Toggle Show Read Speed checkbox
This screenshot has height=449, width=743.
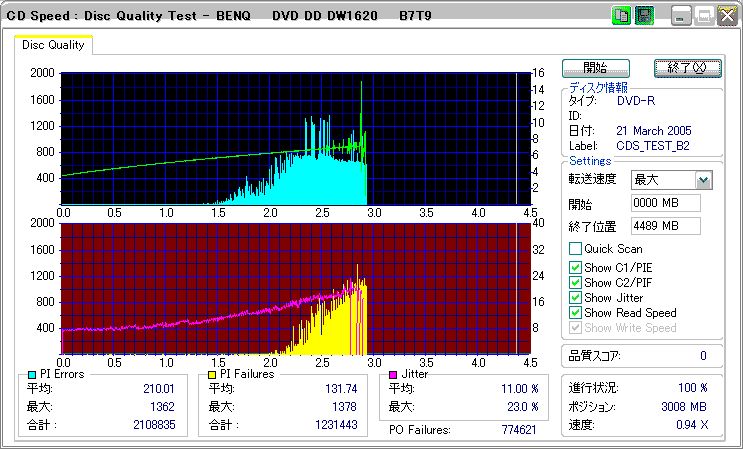tap(575, 313)
